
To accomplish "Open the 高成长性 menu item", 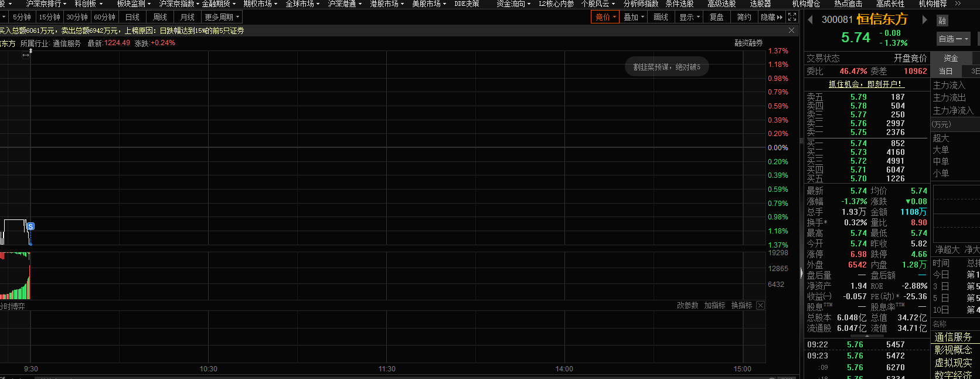I will point(890,4).
